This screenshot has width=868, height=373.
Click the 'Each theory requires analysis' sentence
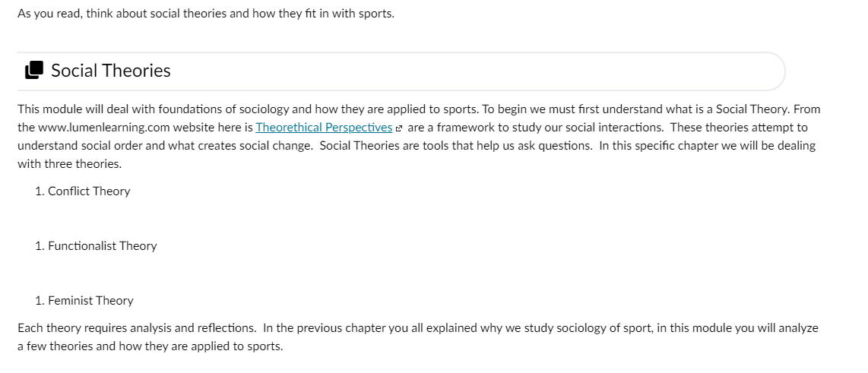click(x=137, y=327)
